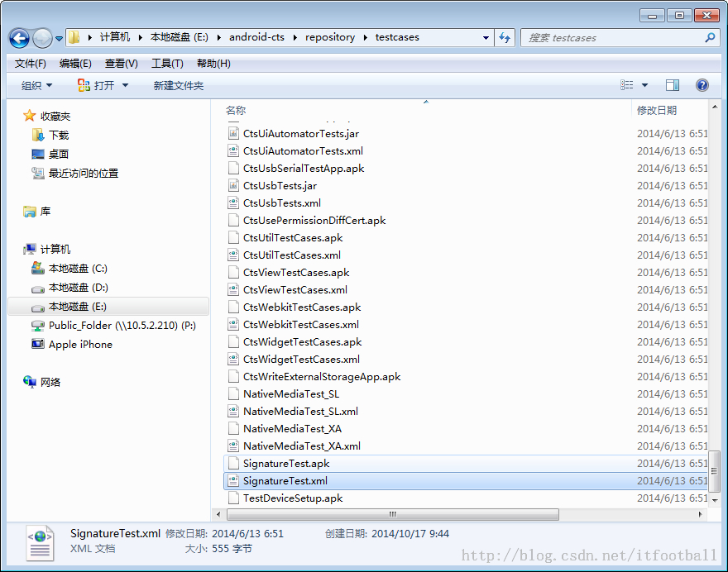
Task: Open the view options dropdown arrow
Action: tap(644, 85)
